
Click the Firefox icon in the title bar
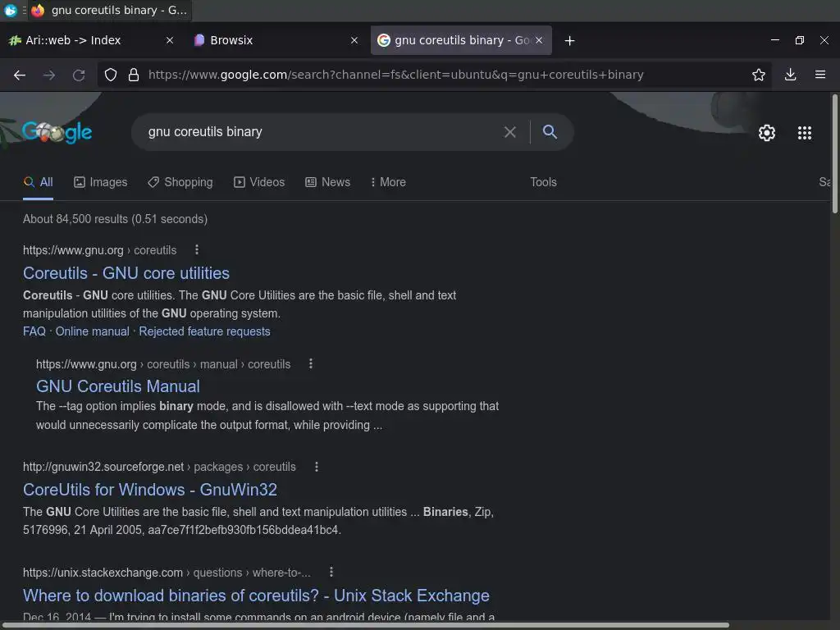click(38, 10)
